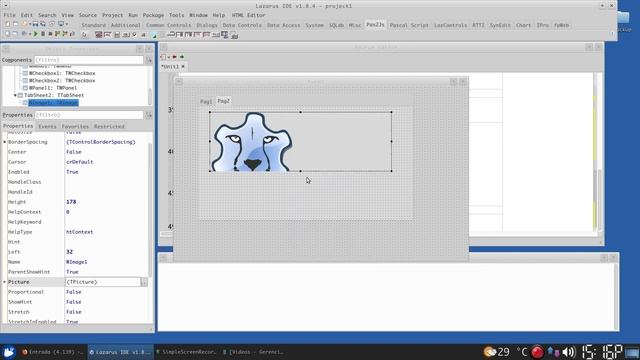The image size is (640, 360).
Task: Switch to Favorites tab in Object Inspector
Action: [75, 127]
